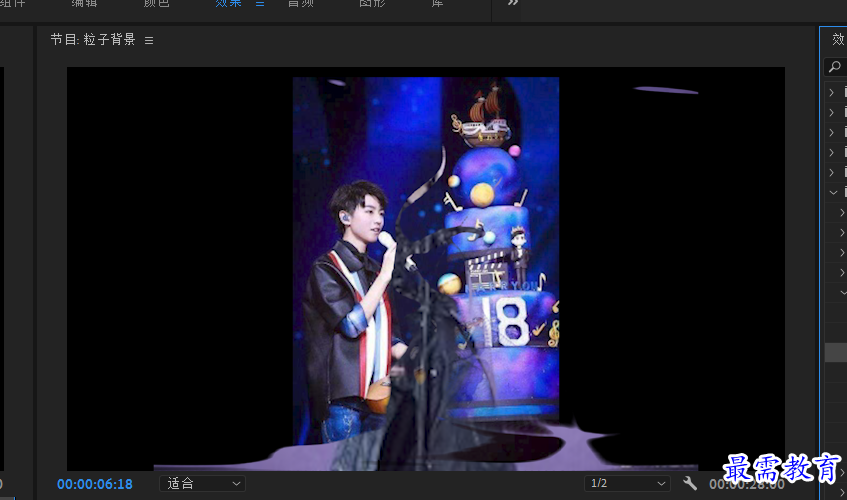Image resolution: width=847 pixels, height=500 pixels.
Task: Select the 效 effects panel tab on the right
Action: tap(838, 39)
